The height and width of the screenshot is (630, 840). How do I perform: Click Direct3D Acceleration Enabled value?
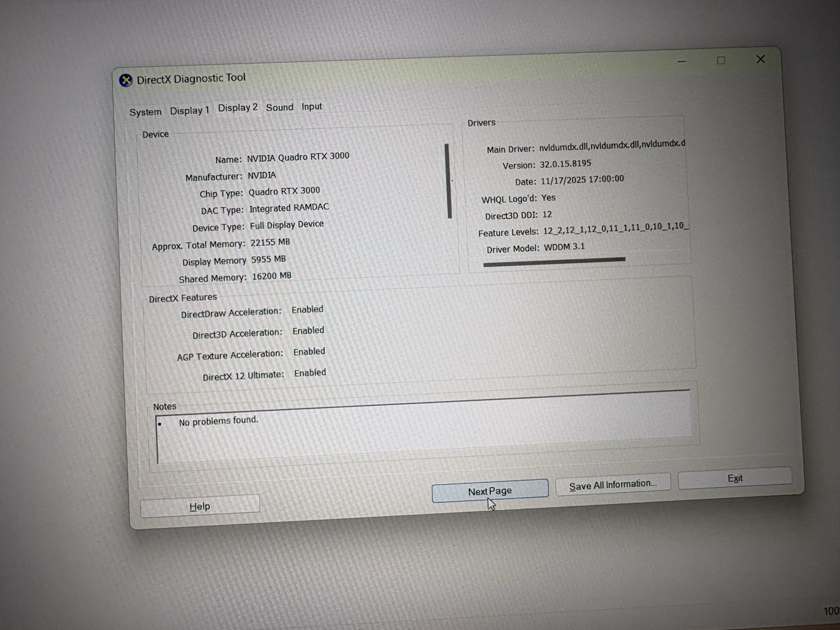(x=308, y=331)
